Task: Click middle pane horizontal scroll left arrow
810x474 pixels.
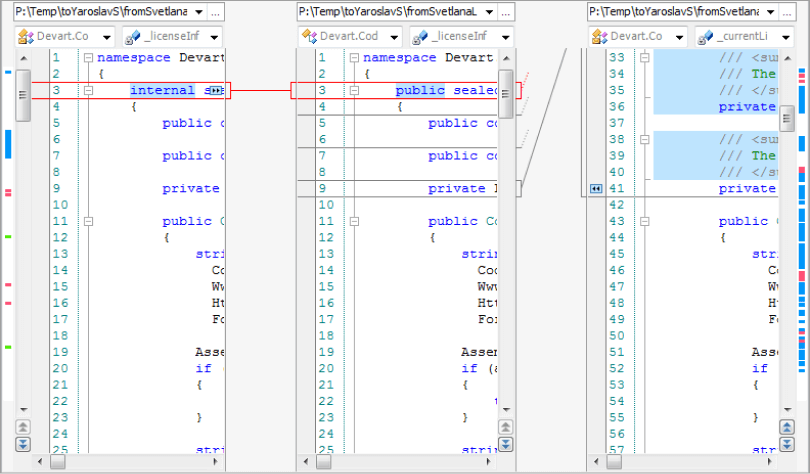Action: (x=306, y=461)
